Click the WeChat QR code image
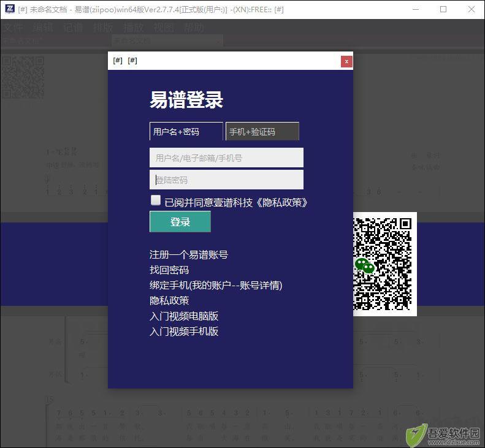The image size is (485, 448). point(385,264)
